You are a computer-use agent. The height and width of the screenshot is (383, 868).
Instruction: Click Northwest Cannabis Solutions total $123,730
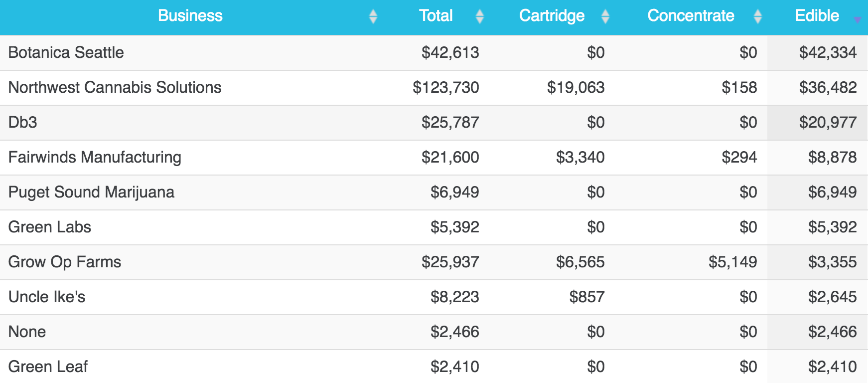point(446,87)
